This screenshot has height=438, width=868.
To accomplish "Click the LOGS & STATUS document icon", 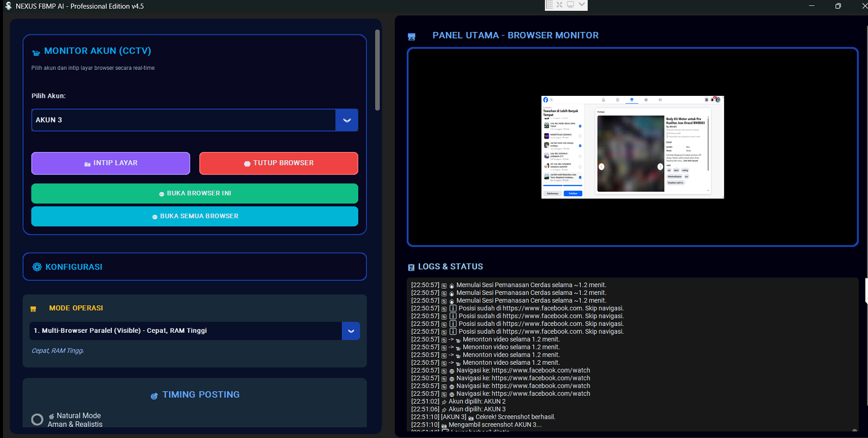I will click(x=411, y=267).
